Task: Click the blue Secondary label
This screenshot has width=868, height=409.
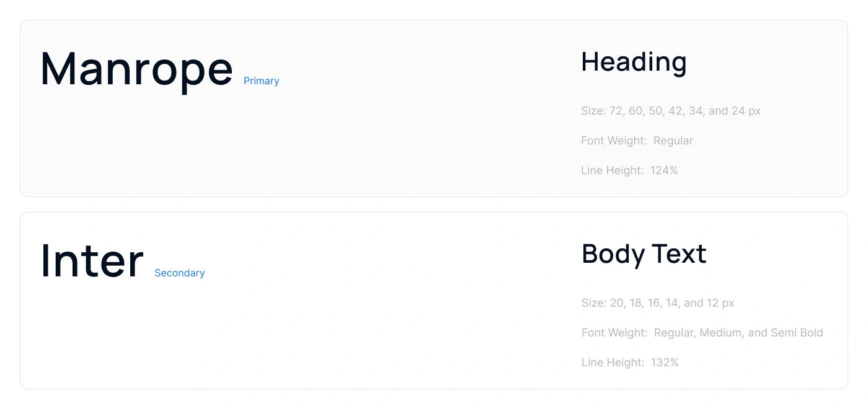Action: pos(179,273)
